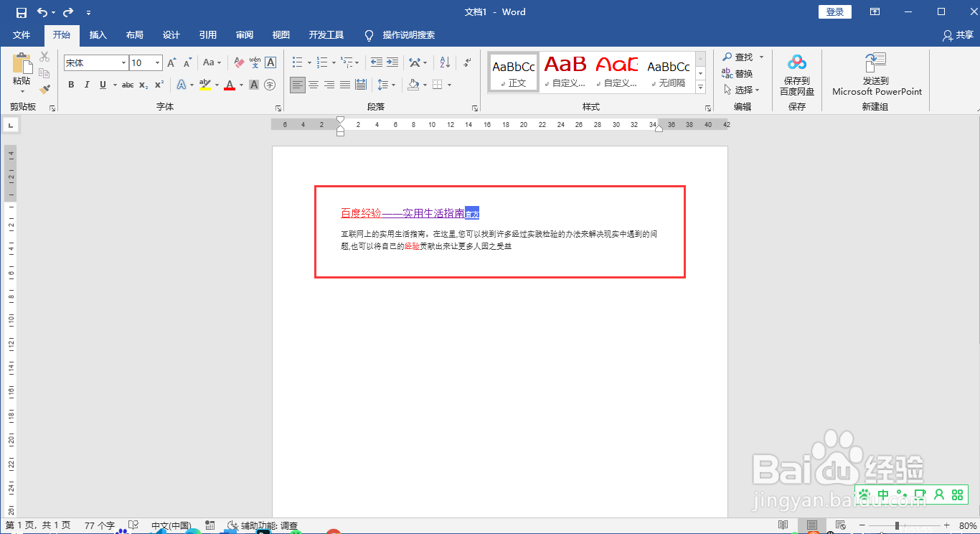The height and width of the screenshot is (534, 980).
Task: Apply distributed alignment
Action: click(x=361, y=85)
